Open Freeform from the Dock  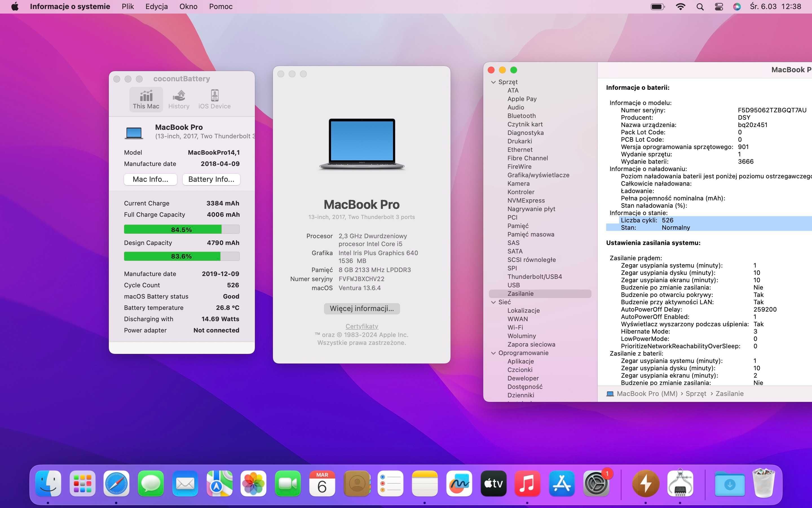click(x=459, y=484)
